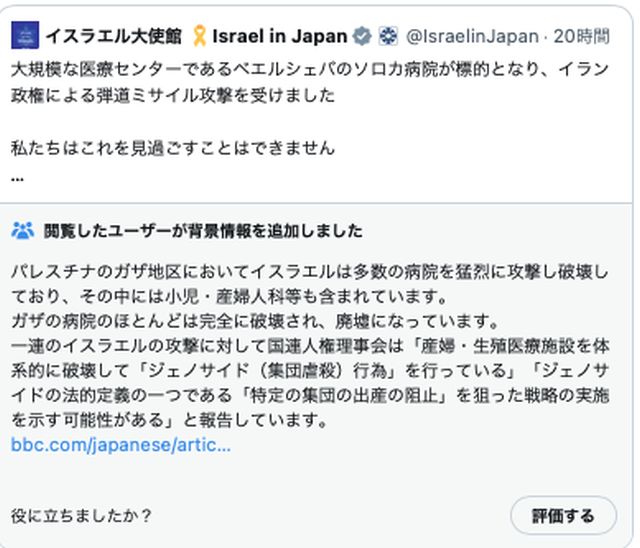Click the line 私たちはこれを見過ごすことはできません
Image resolution: width=640 pixels, height=548 pixels.
click(172, 147)
